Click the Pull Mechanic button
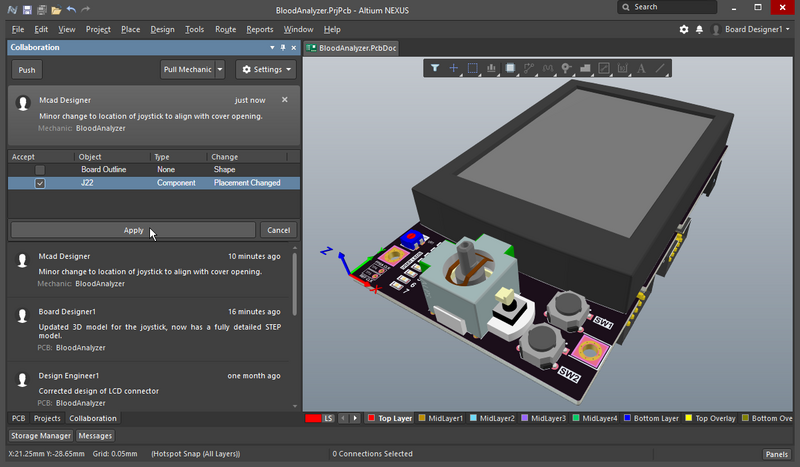This screenshot has height=467, width=800. [187, 69]
